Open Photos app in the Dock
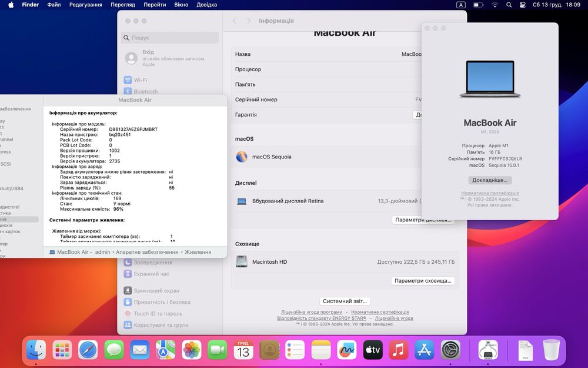This screenshot has width=588, height=368. [x=191, y=350]
